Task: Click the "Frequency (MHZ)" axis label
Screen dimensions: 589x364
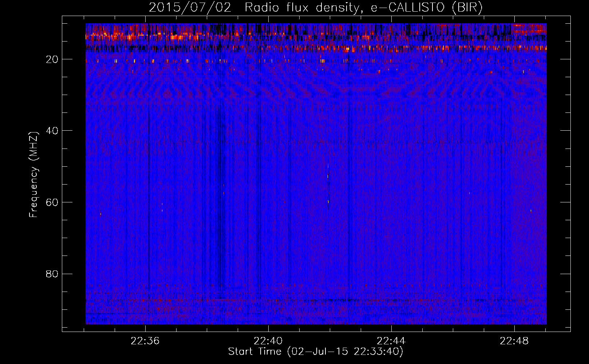Action: click(x=33, y=175)
